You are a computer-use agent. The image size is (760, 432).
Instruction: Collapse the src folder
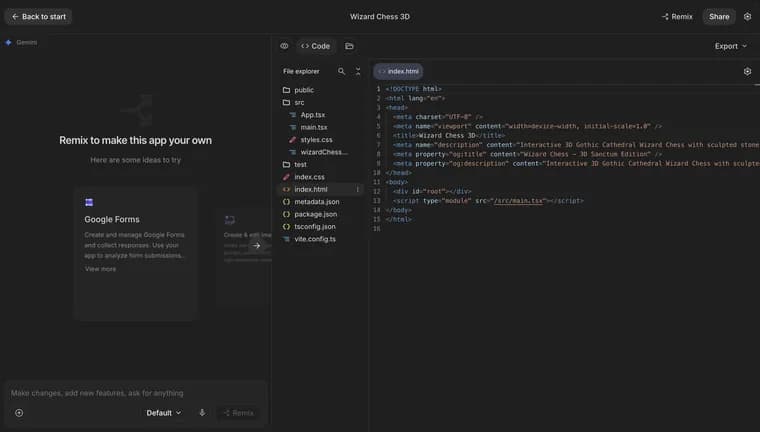[x=320, y=103]
